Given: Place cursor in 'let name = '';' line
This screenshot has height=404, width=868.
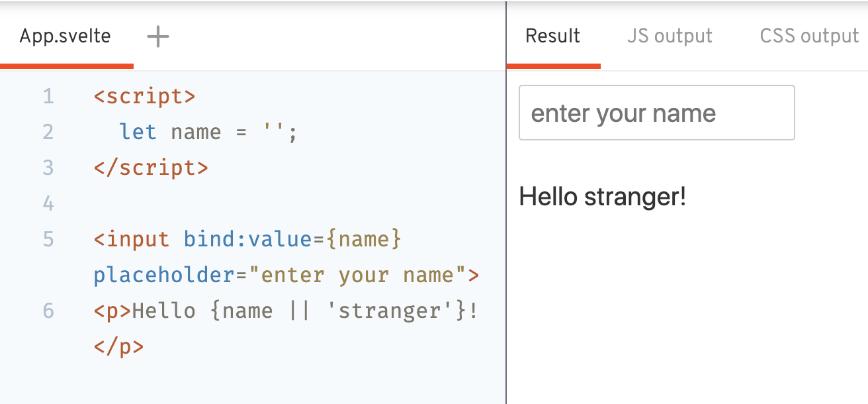Looking at the screenshot, I should 209,132.
